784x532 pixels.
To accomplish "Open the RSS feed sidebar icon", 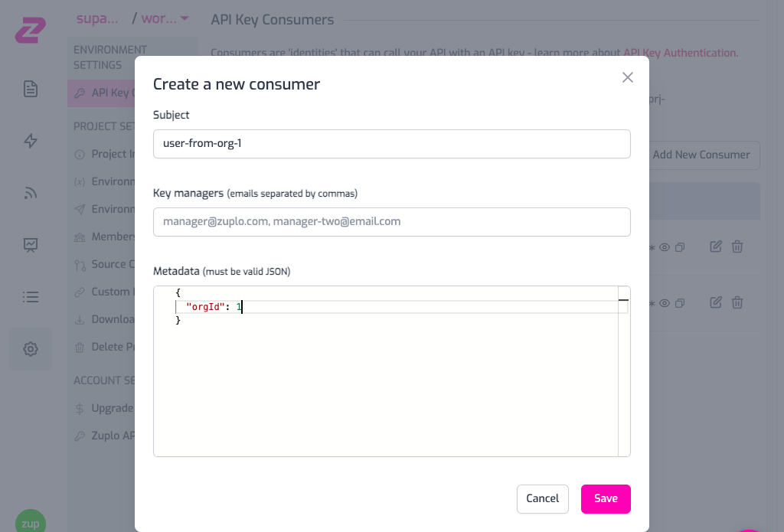I will click(x=31, y=193).
